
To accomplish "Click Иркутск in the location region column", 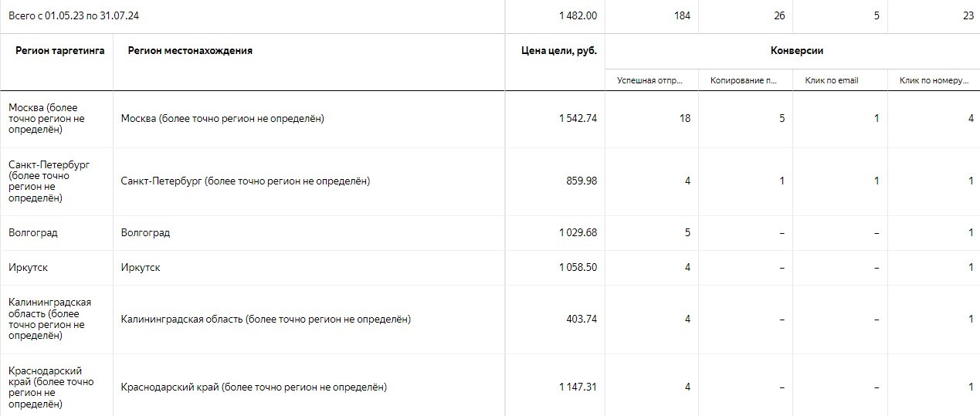I will pos(141,268).
